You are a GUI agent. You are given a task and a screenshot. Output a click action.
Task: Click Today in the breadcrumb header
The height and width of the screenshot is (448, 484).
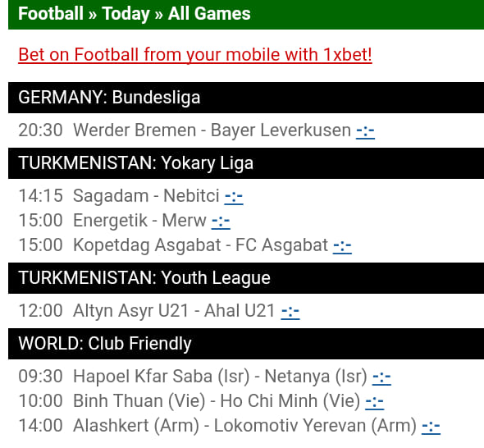[126, 14]
